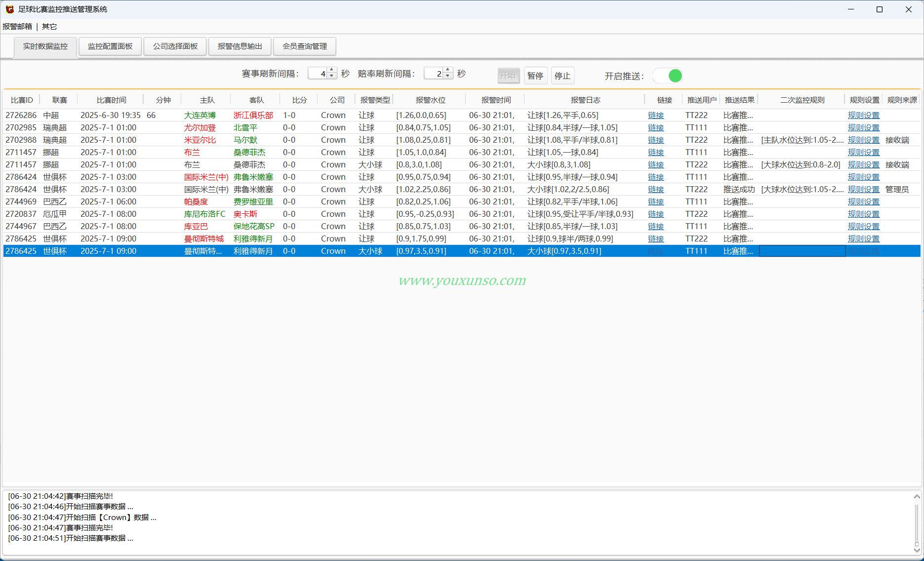Click log panel scrollbar up arrow
The height and width of the screenshot is (561, 924).
917,496
